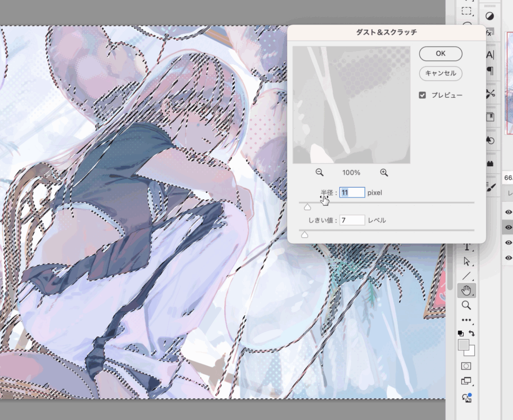Click the canvas vertical scrollbar
Image resolution: width=513 pixels, height=420 pixels.
(x=449, y=268)
